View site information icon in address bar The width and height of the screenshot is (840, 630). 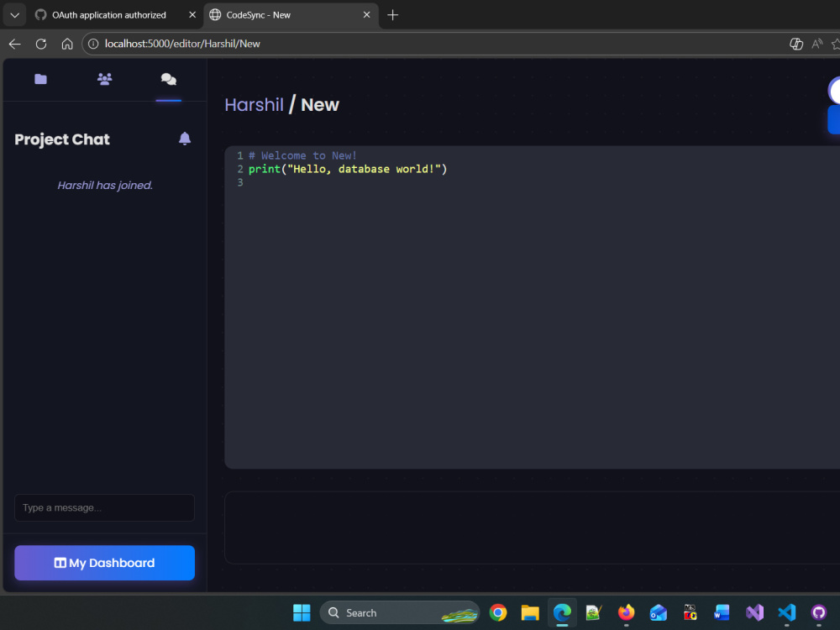point(93,44)
